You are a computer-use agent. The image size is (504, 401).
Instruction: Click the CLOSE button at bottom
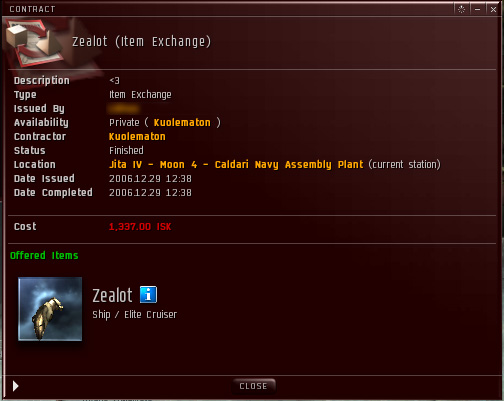tap(254, 386)
